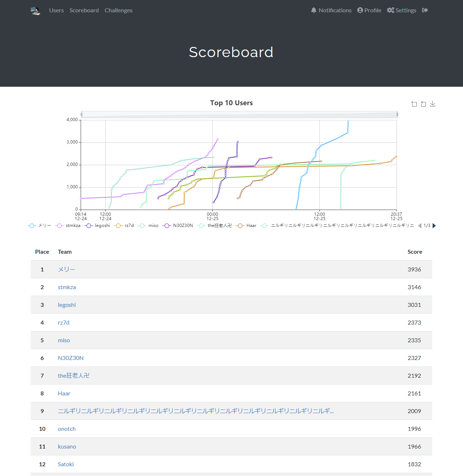Click the score 1996
The image size is (463, 476).
pos(414,429)
